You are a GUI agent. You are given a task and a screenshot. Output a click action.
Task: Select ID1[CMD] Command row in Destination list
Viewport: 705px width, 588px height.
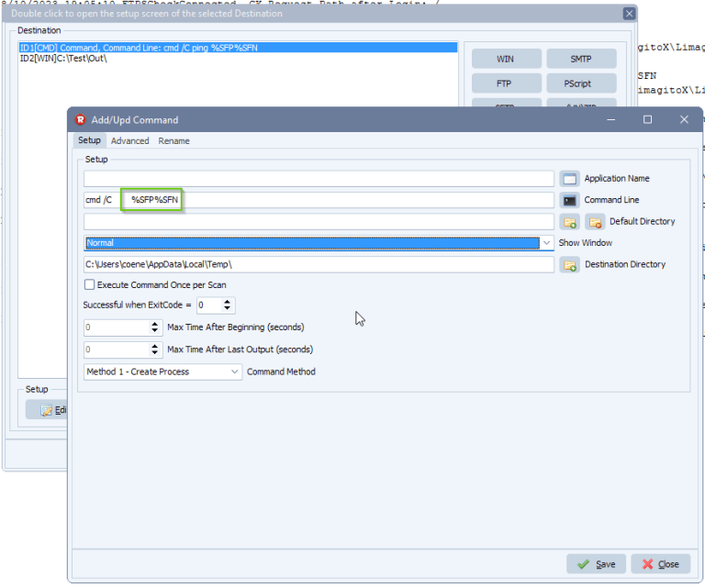[x=238, y=48]
